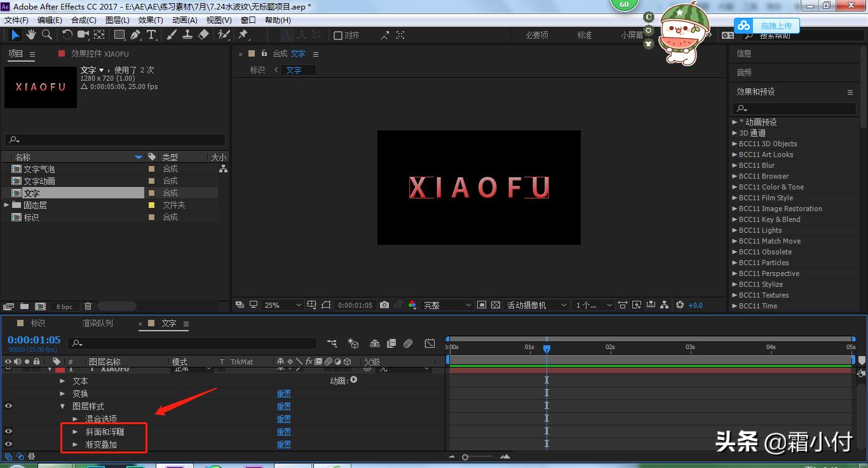Screen dimensions: 868x468
Task: Switch to the 渲染队列 tab
Action: 97,323
